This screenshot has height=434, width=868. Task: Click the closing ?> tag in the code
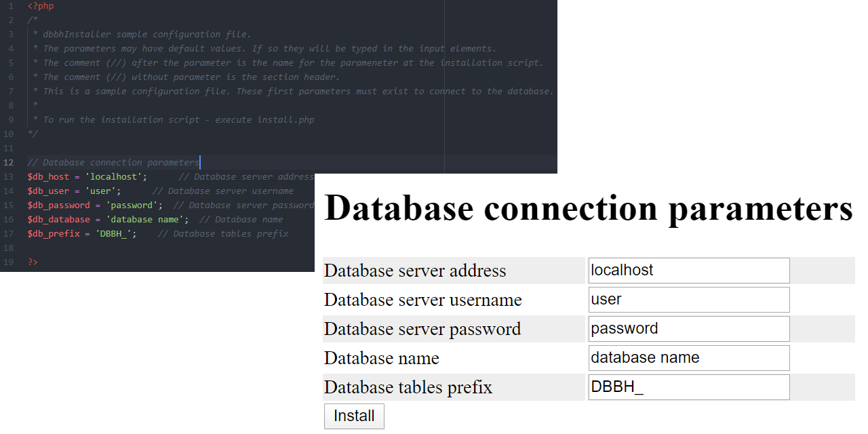[x=32, y=262]
